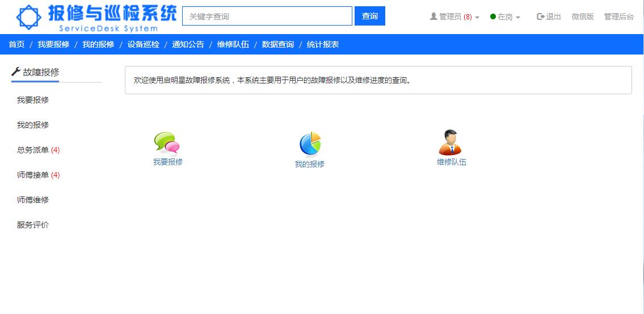Click the 退出 logout arrow icon
This screenshot has height=314, width=644.
pyautogui.click(x=541, y=16)
